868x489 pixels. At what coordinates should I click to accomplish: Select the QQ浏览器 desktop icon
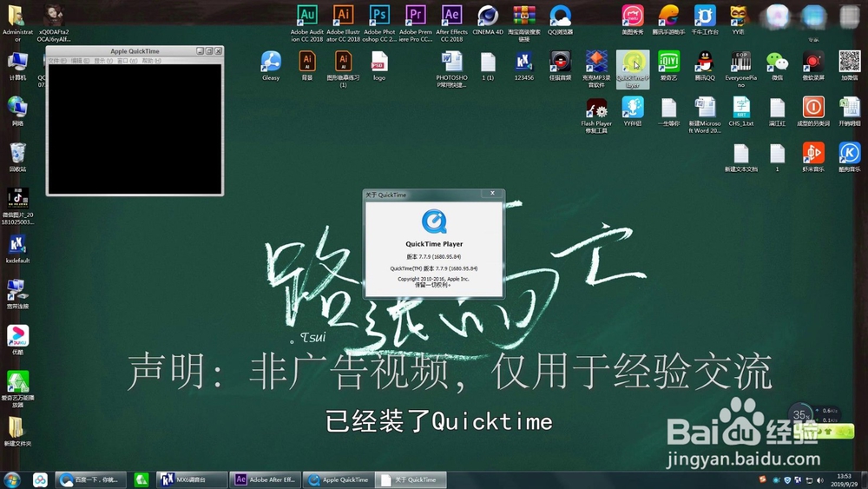pos(560,20)
